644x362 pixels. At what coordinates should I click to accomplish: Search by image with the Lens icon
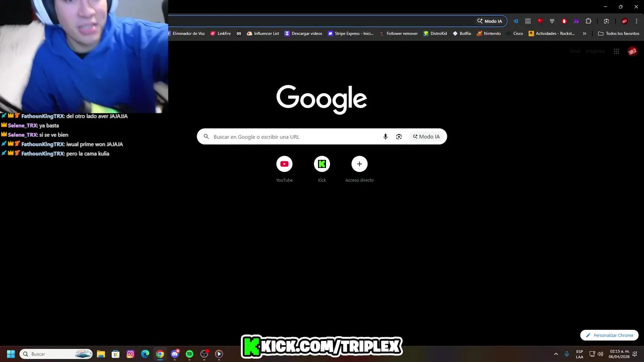(x=399, y=137)
